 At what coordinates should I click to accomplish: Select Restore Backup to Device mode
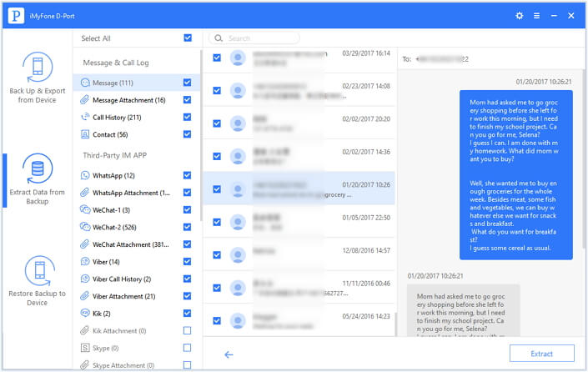coord(38,281)
